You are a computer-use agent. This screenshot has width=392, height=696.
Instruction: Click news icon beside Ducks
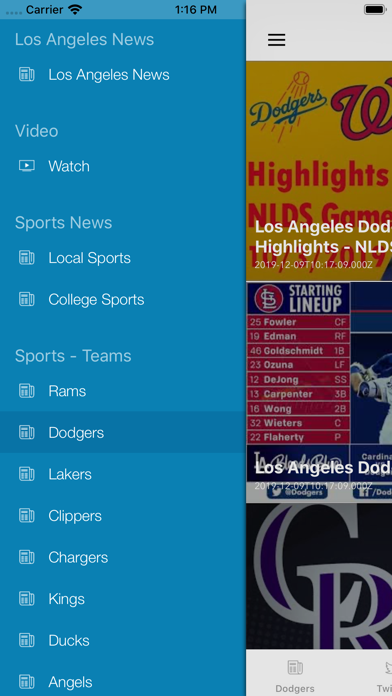pos(27,641)
